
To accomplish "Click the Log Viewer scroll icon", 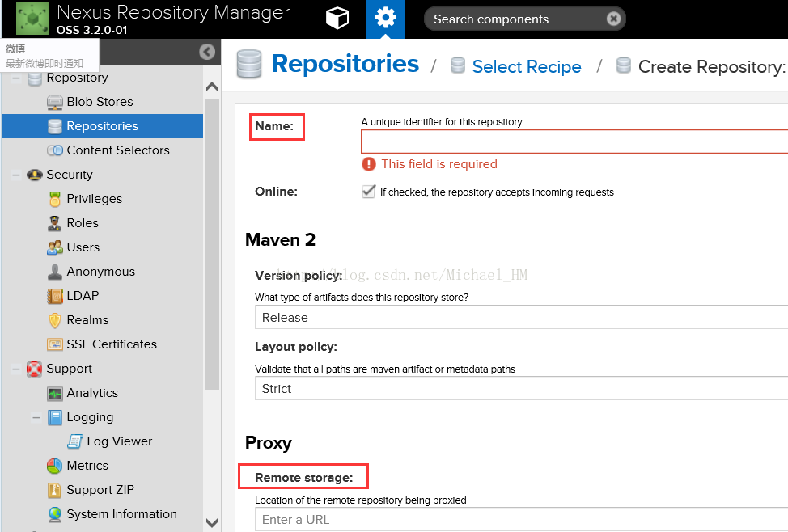I will pos(75,441).
